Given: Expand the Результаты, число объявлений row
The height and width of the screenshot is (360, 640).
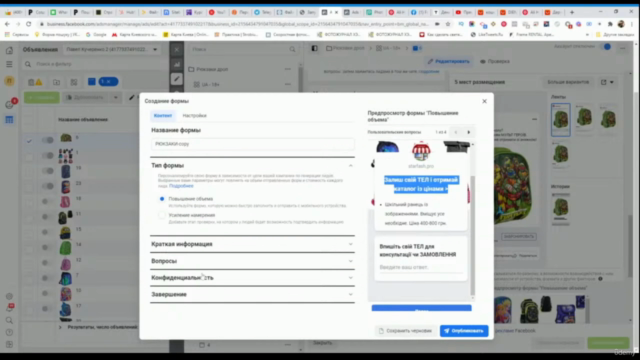Looking at the screenshot, I should click(60, 327).
